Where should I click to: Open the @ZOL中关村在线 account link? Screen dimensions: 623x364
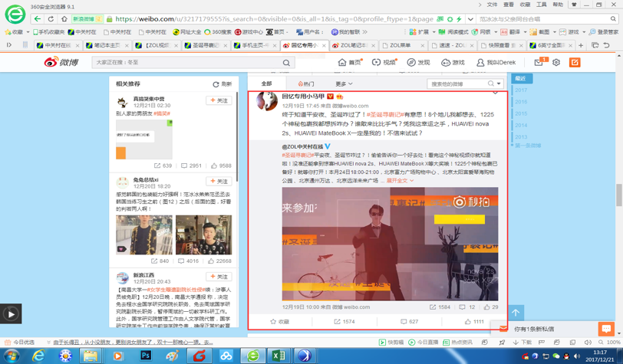pos(303,146)
